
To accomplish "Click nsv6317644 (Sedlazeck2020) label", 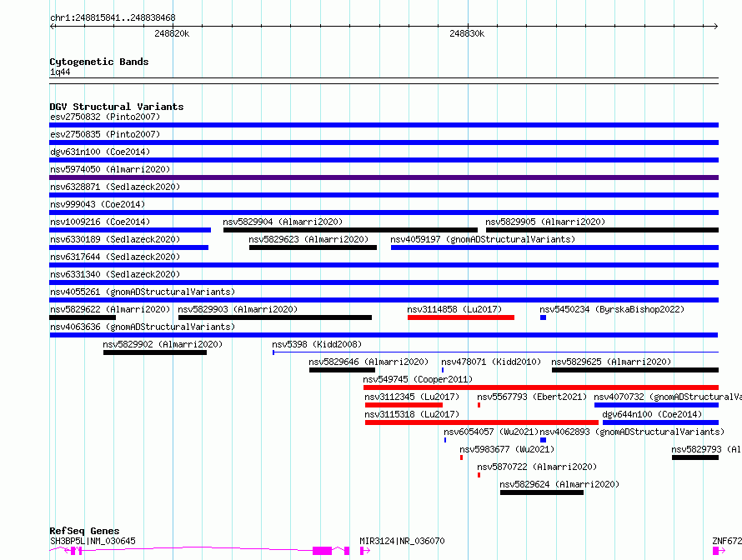I will [115, 257].
